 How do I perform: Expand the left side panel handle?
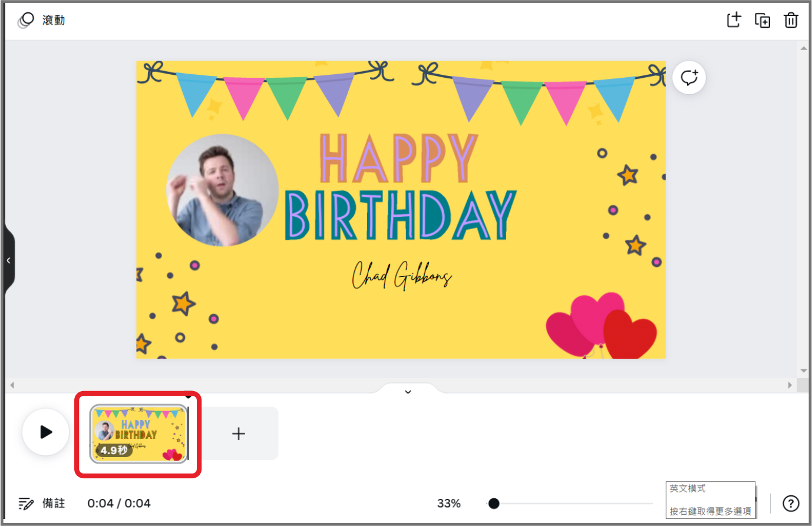(x=9, y=260)
